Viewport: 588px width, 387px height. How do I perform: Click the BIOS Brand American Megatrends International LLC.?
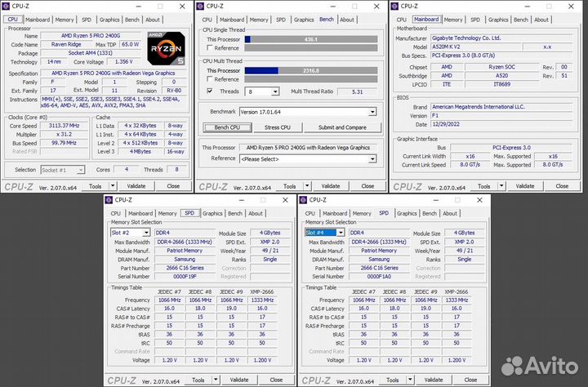[501, 107]
